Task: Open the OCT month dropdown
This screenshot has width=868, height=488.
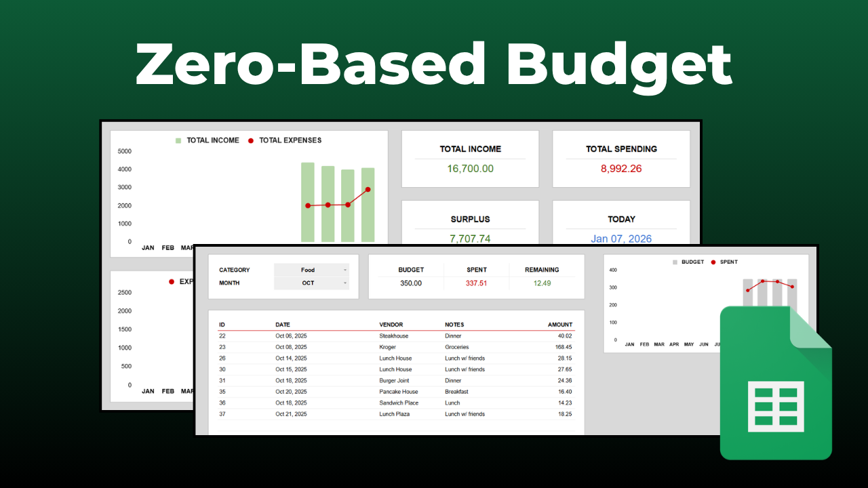Action: (311, 283)
